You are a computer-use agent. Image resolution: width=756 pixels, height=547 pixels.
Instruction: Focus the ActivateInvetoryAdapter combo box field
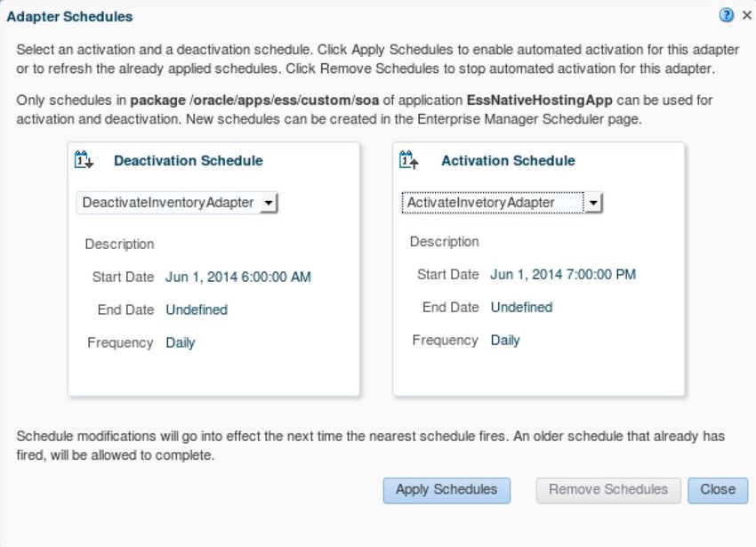click(502, 203)
